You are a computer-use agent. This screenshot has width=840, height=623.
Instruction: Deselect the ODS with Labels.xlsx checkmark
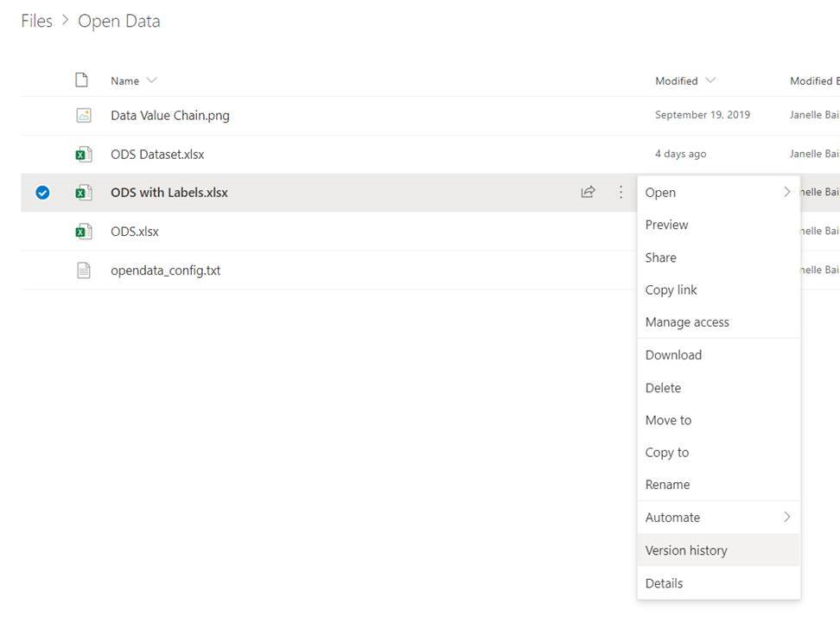[x=43, y=193]
